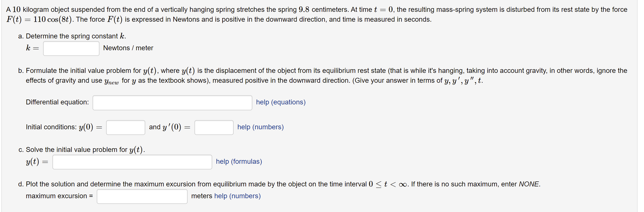
Task: Open help (numbers) link beside initial conditions
Action: tap(260, 127)
